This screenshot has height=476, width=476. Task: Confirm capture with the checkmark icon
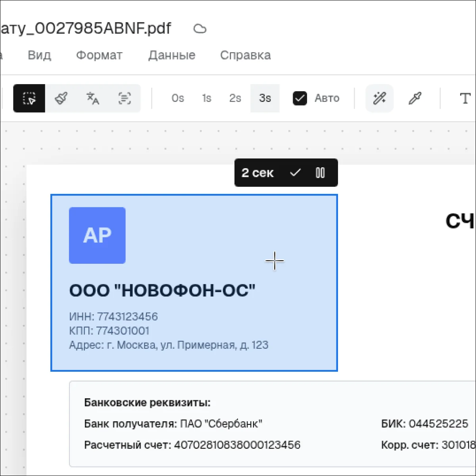tap(295, 173)
